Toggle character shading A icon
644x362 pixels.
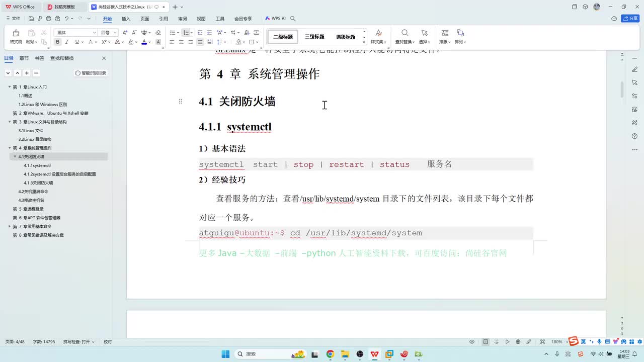pyautogui.click(x=158, y=42)
